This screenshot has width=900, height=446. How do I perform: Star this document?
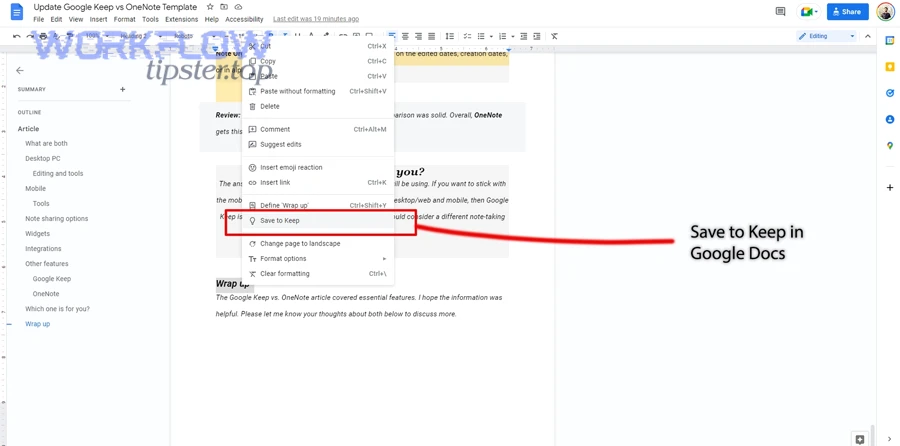coord(210,7)
